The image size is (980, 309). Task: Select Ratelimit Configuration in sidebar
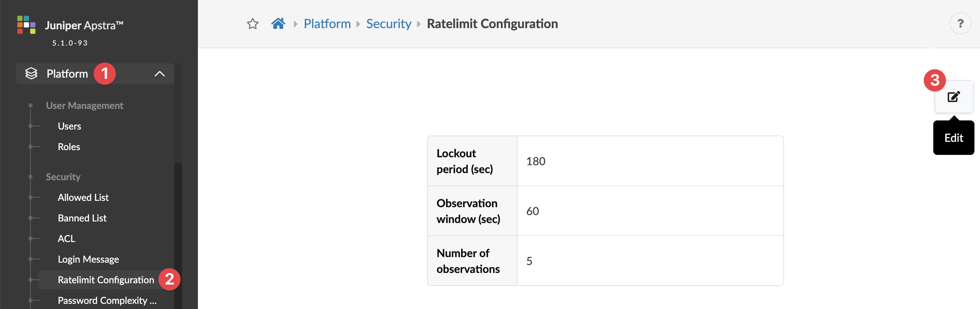click(106, 280)
